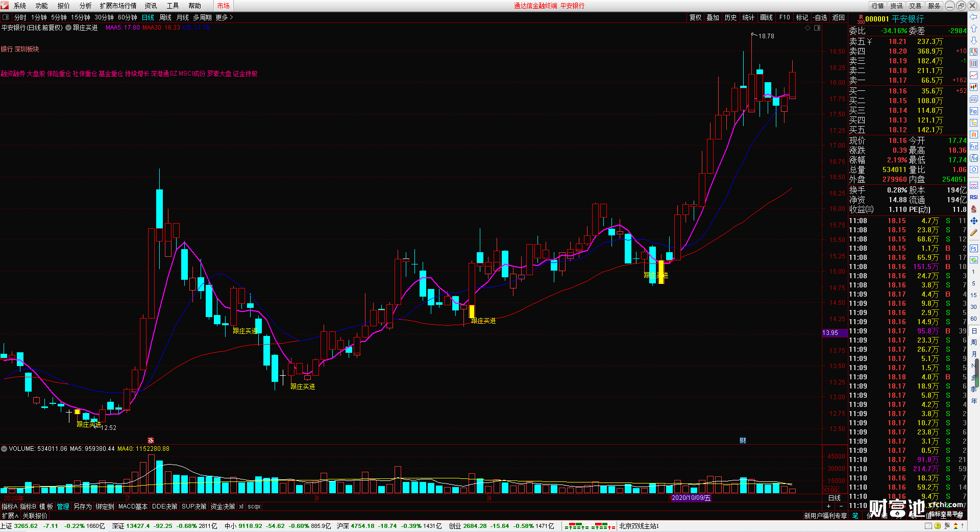The height and width of the screenshot is (532, 980).
Task: Click the RSI indicator sidebar icon
Action: (x=974, y=197)
